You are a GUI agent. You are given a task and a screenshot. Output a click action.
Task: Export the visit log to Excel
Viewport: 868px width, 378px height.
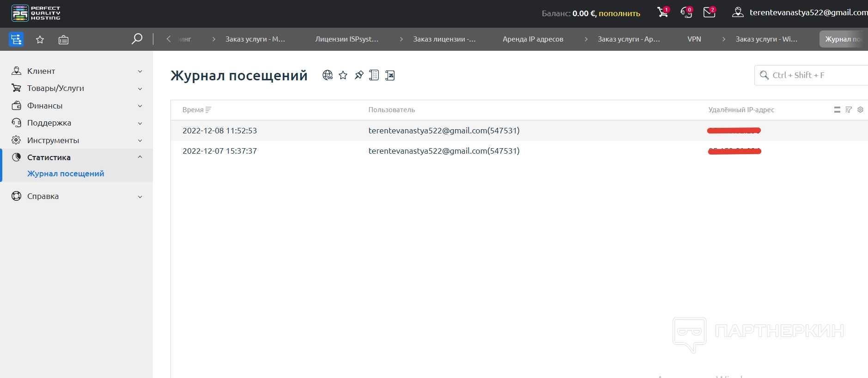[x=390, y=75]
